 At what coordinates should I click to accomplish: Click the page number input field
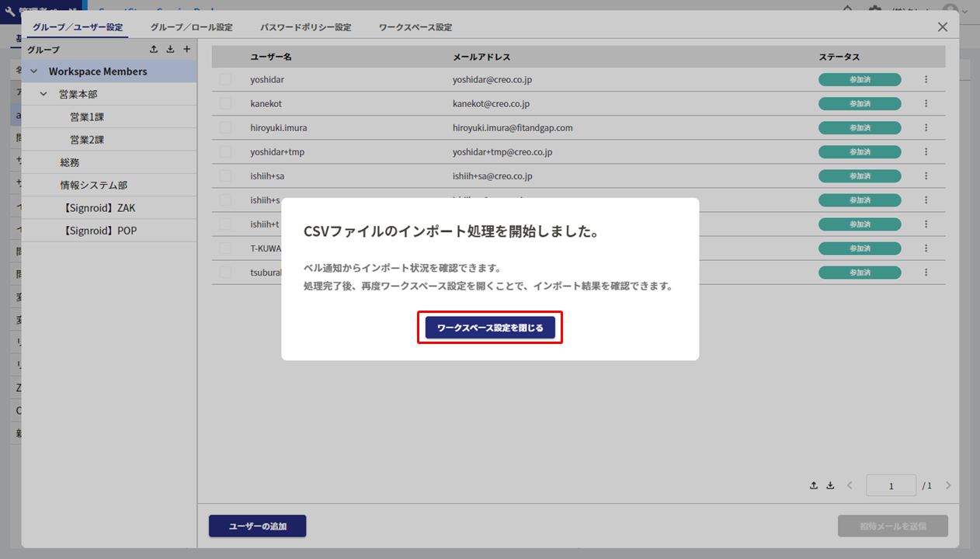click(x=891, y=486)
